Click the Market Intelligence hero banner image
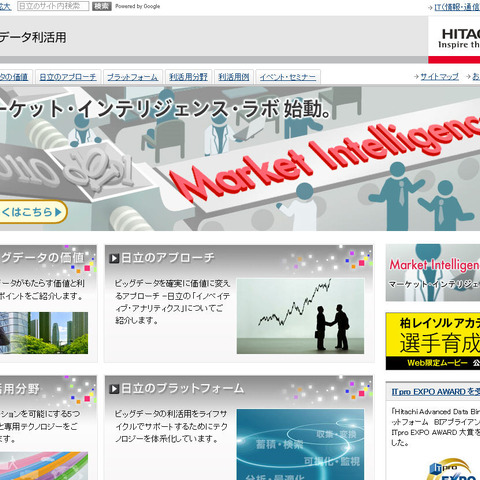480x480 pixels. (x=240, y=159)
